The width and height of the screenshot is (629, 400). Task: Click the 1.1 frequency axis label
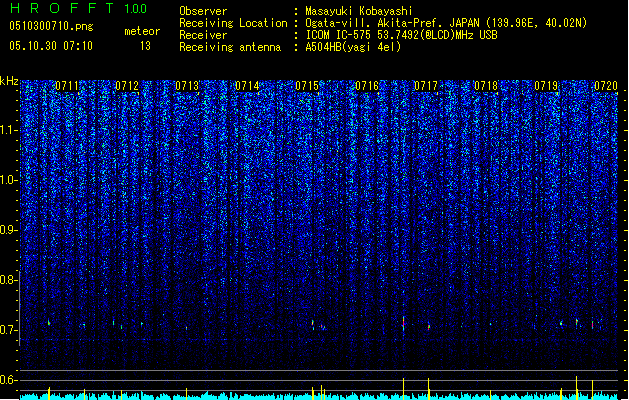tap(8, 130)
